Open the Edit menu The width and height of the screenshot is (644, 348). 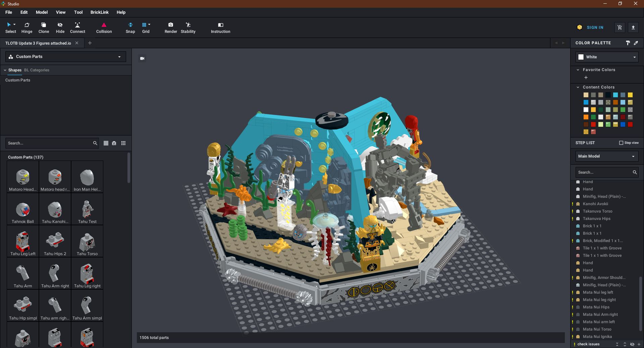[24, 12]
